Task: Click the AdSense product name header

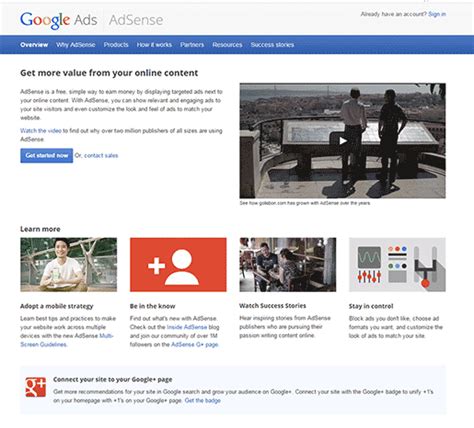Action: (x=136, y=20)
